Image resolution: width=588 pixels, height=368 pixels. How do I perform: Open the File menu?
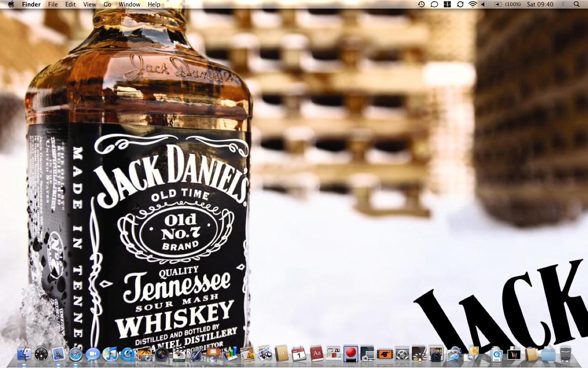tap(53, 4)
